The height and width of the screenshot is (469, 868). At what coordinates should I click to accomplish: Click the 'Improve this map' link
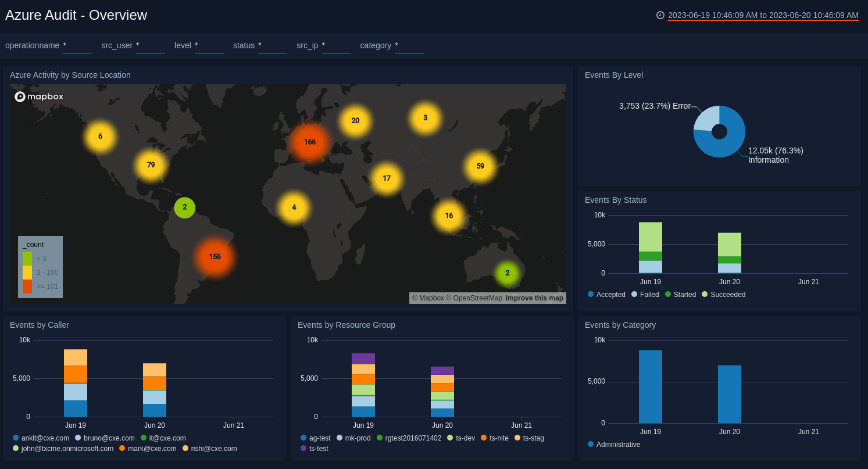[534, 298]
